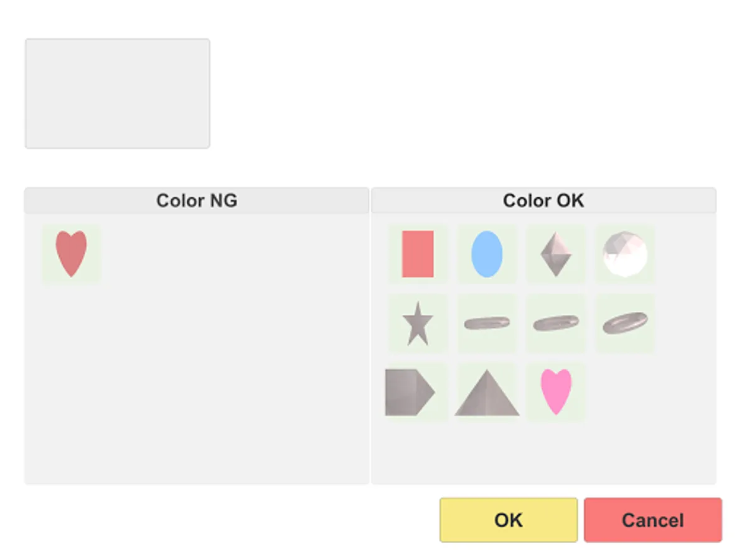The height and width of the screenshot is (560, 747).
Task: Select the gray pyramid triangle shape
Action: tap(487, 392)
